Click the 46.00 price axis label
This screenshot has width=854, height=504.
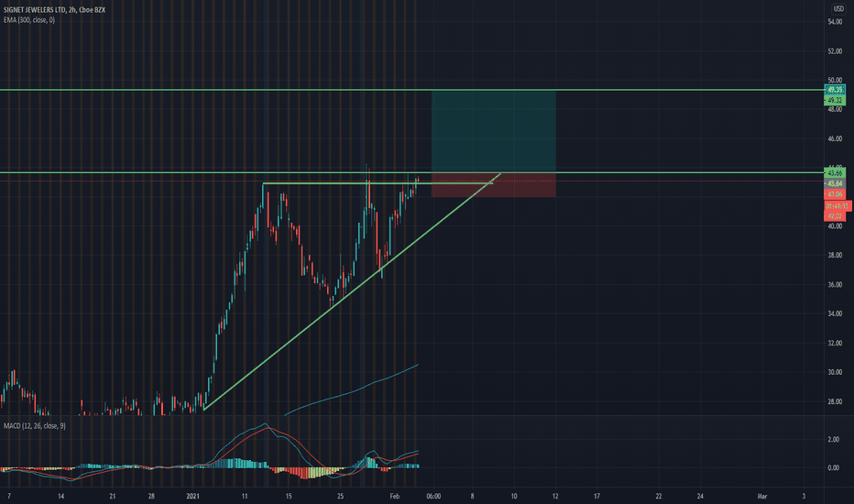pos(835,139)
